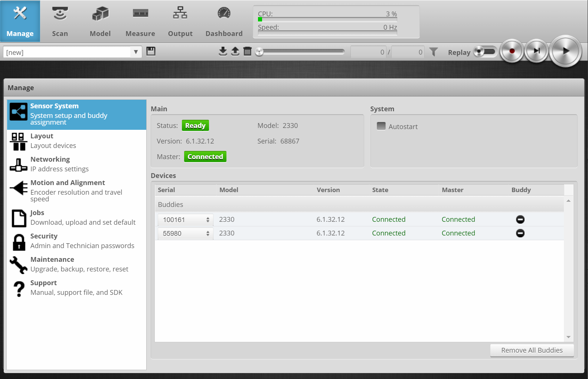Viewport: 588px width, 379px height.
Task: Switch to the Scan tab
Action: pyautogui.click(x=60, y=21)
